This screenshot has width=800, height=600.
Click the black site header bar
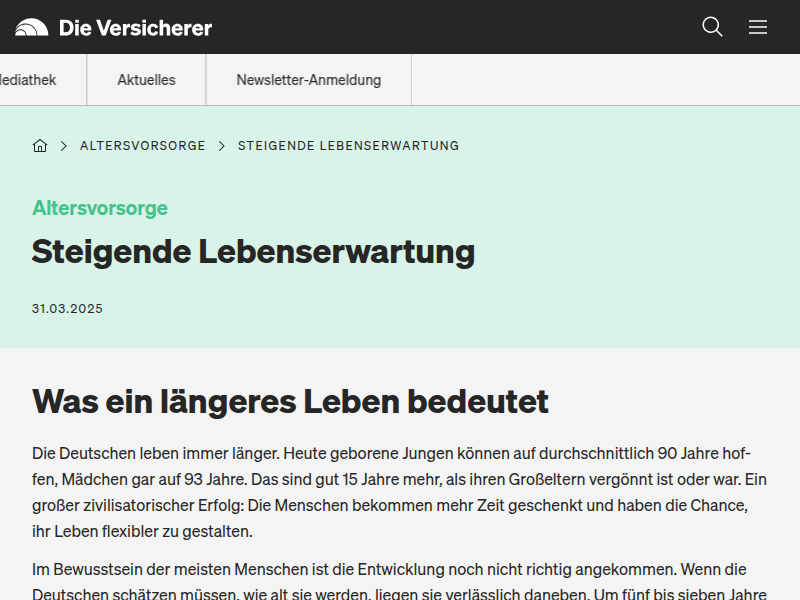pos(450,27)
